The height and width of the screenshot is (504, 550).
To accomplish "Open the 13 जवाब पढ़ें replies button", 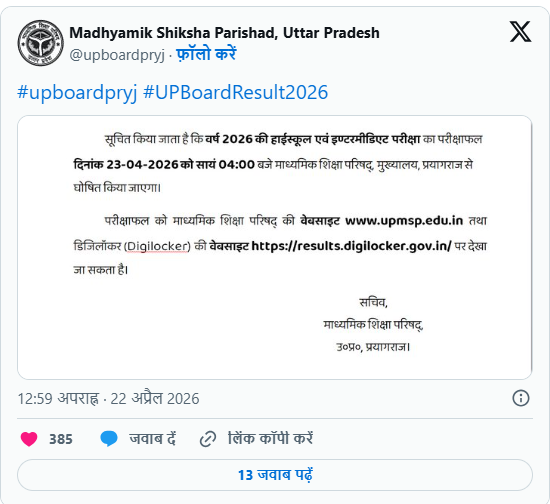I will click(275, 475).
